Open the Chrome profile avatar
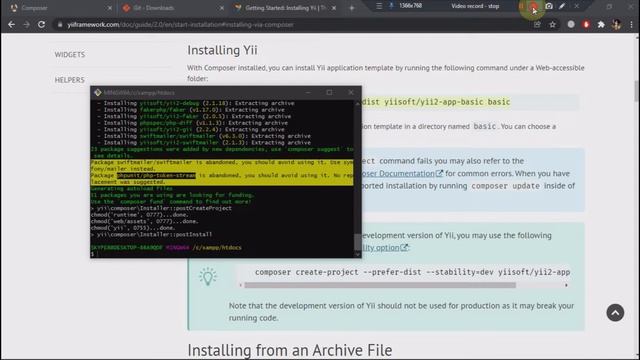This screenshot has height=360, width=640. (x=616, y=24)
